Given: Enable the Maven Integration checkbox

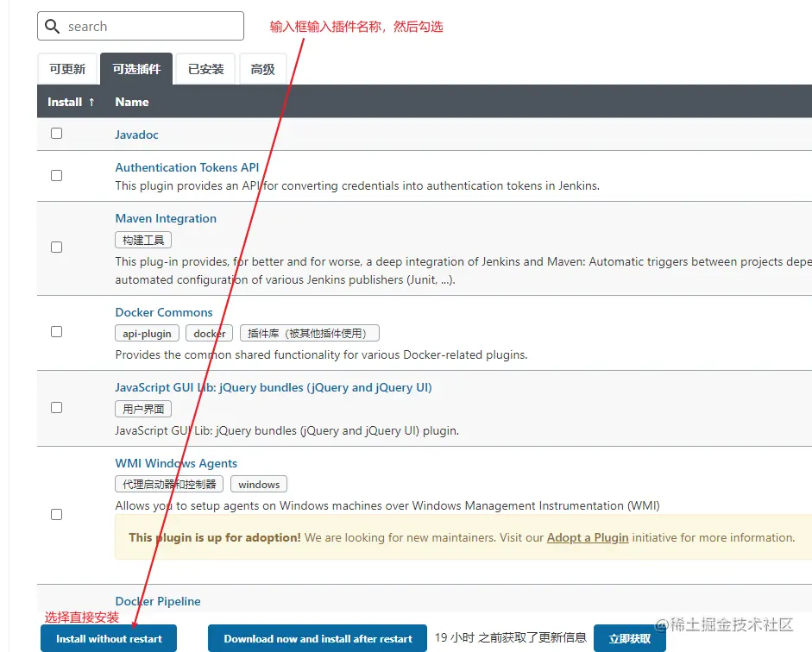Looking at the screenshot, I should click(56, 247).
